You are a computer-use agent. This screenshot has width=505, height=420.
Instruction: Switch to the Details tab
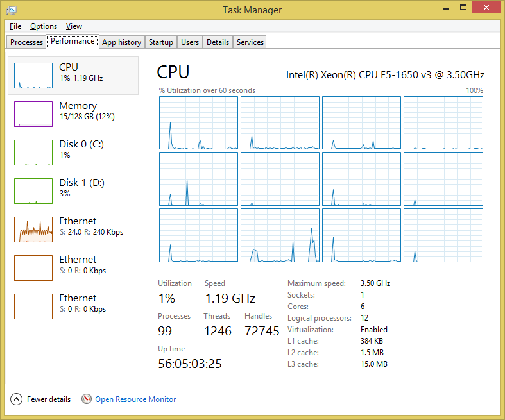click(218, 42)
